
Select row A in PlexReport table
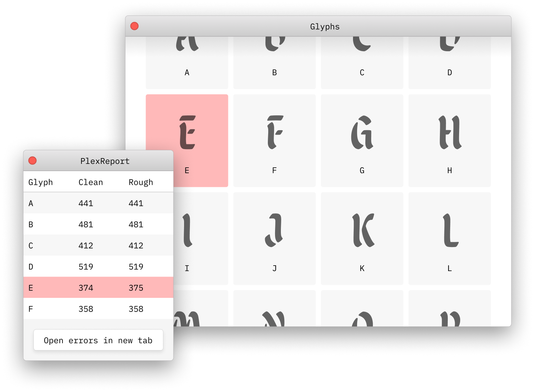click(98, 203)
